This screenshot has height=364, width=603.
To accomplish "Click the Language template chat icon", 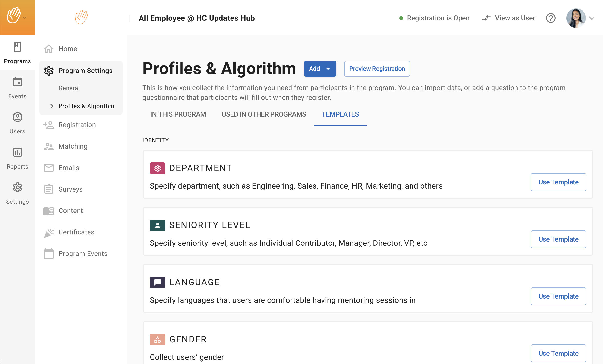I will [x=157, y=282].
